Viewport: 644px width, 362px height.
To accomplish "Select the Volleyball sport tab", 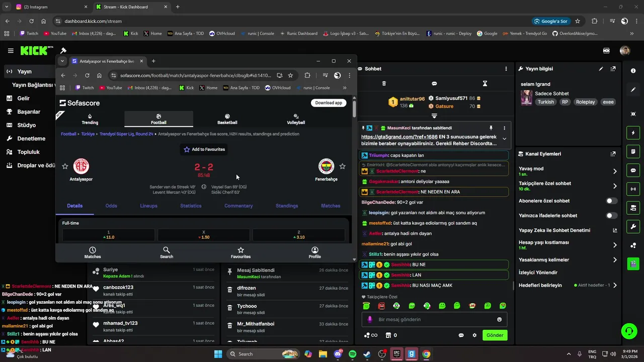I will point(296,119).
